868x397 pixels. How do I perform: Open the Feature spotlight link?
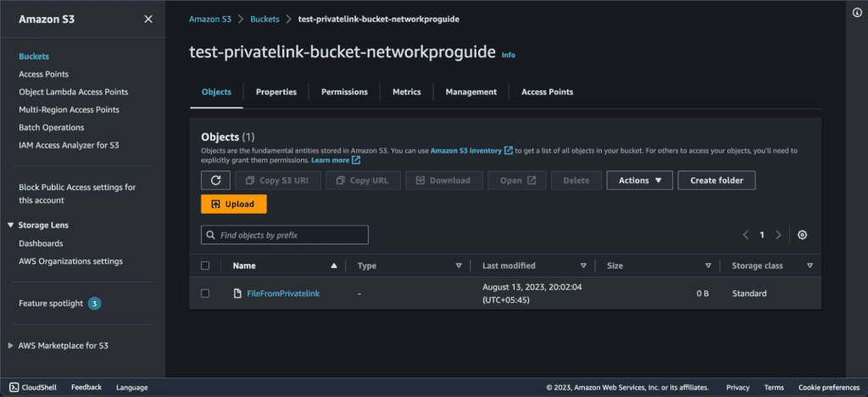(51, 304)
